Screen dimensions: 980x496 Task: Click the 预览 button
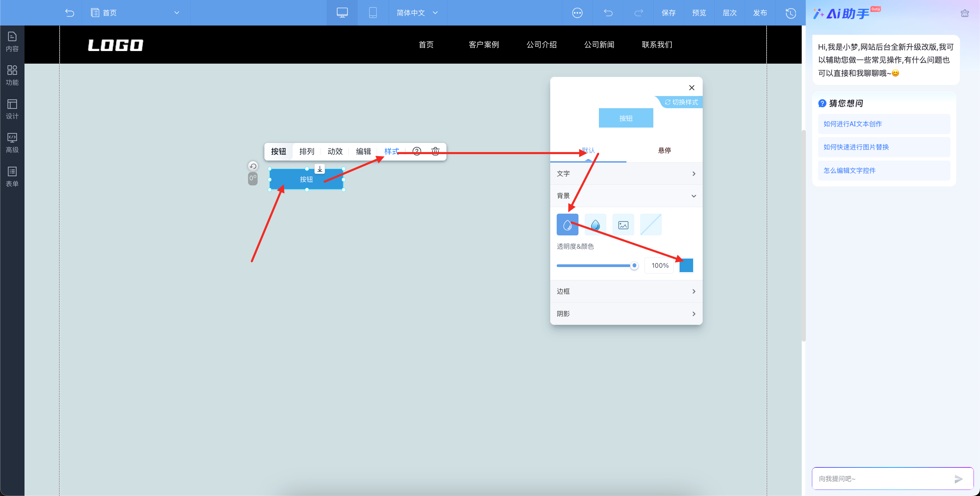coord(699,13)
